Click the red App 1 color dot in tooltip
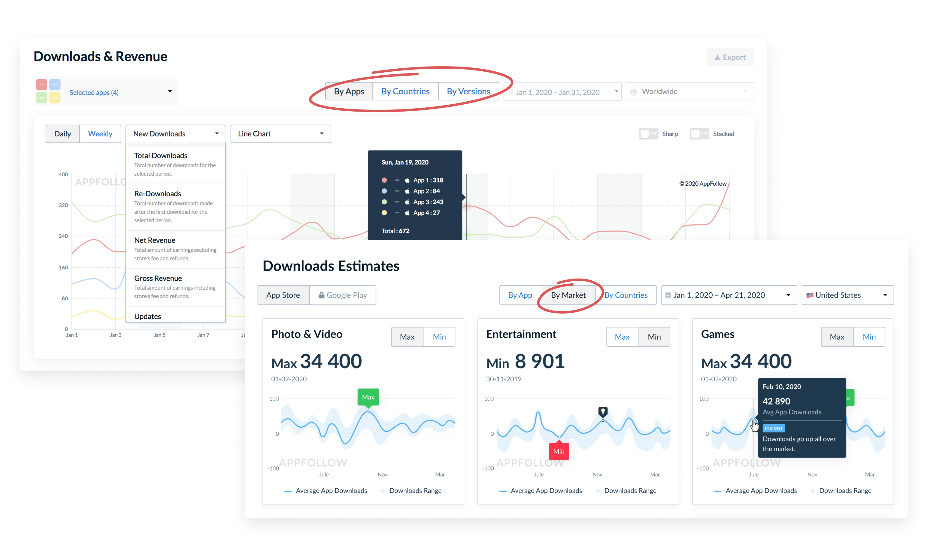 (x=384, y=180)
